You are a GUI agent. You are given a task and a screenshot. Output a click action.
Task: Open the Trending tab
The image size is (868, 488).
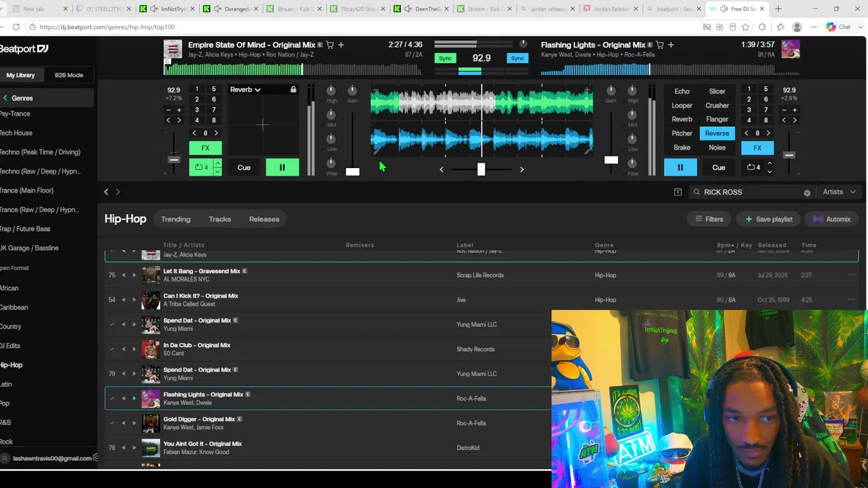click(x=176, y=219)
